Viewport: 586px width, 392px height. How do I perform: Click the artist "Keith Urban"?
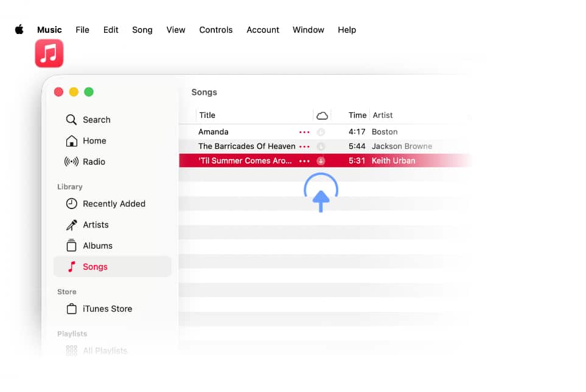[393, 161]
